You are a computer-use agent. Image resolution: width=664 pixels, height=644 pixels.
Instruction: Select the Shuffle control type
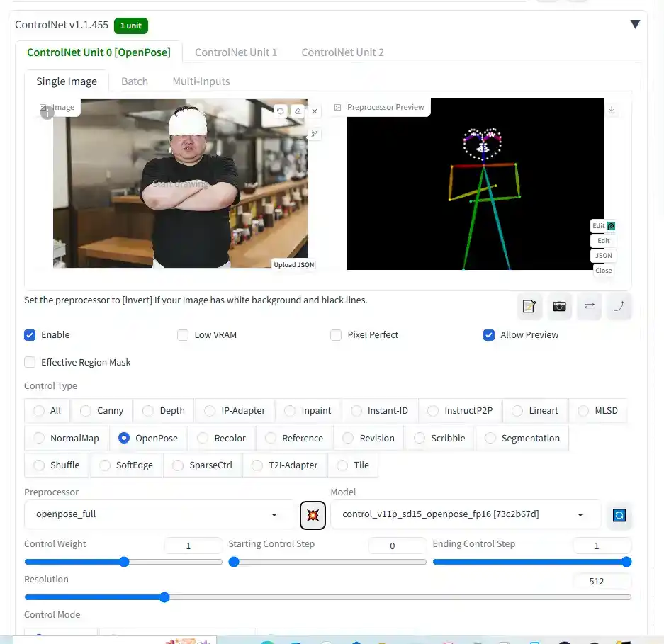pyautogui.click(x=57, y=465)
